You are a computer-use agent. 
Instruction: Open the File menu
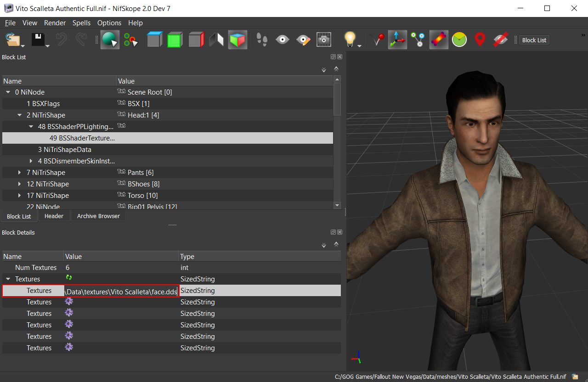[10, 22]
